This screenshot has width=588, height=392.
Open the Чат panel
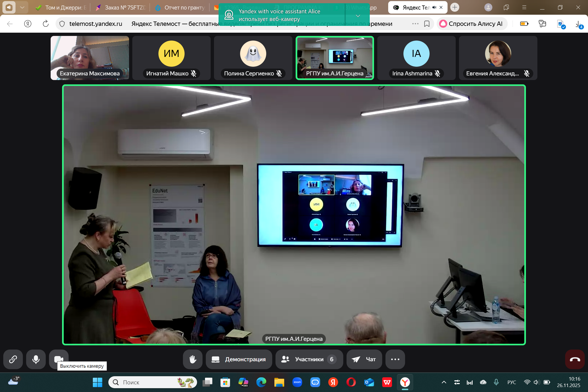(364, 359)
